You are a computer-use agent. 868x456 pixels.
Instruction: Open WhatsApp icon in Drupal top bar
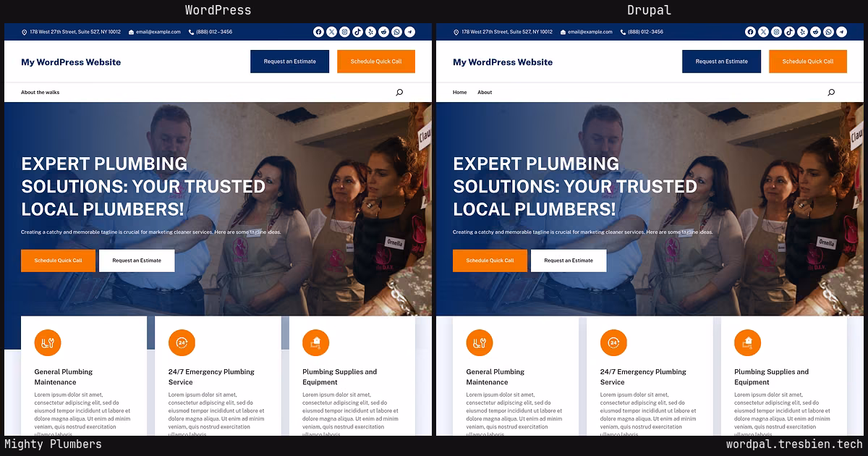coord(828,32)
